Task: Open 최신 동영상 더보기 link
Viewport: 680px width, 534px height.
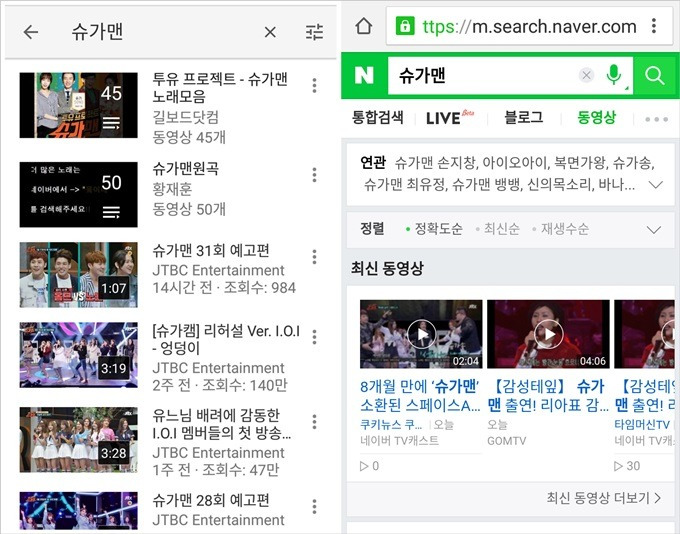Action: coord(604,498)
